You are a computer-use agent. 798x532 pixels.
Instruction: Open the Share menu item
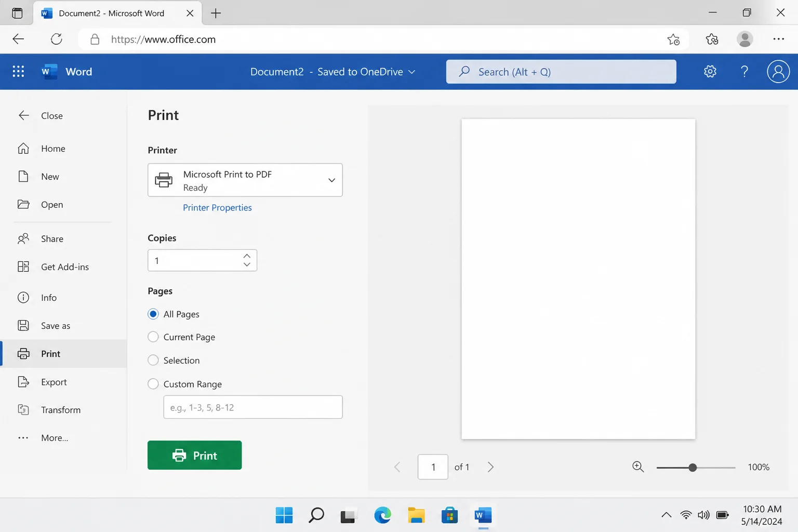click(63, 239)
